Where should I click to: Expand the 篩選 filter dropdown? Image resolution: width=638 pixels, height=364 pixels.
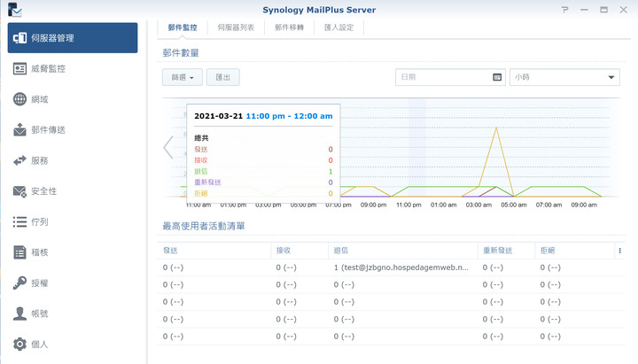point(183,77)
